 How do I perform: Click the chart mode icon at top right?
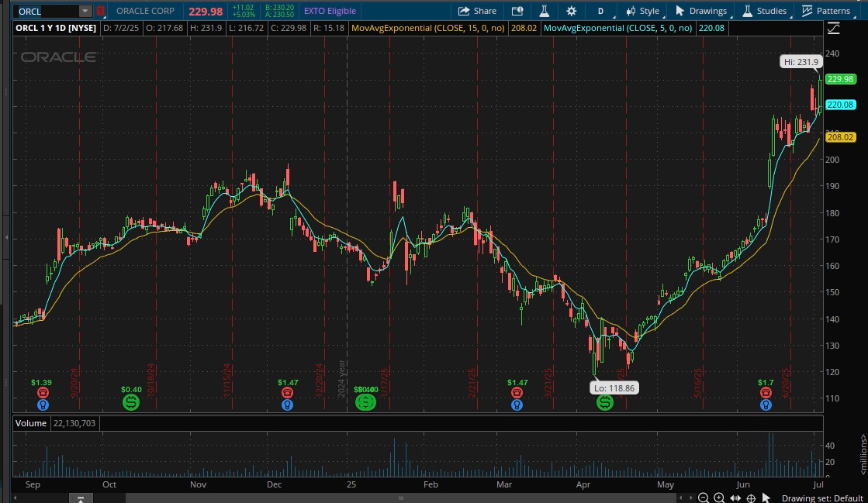tap(833, 28)
